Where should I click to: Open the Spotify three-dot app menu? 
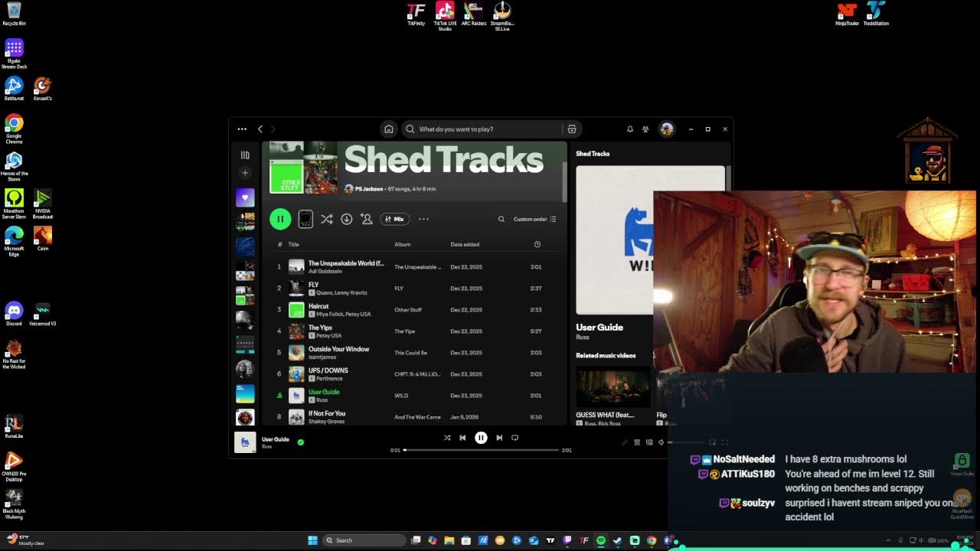tap(242, 129)
